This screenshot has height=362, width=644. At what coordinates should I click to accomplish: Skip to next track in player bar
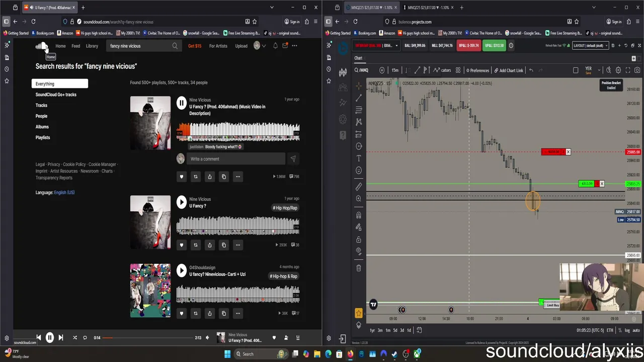61,338
